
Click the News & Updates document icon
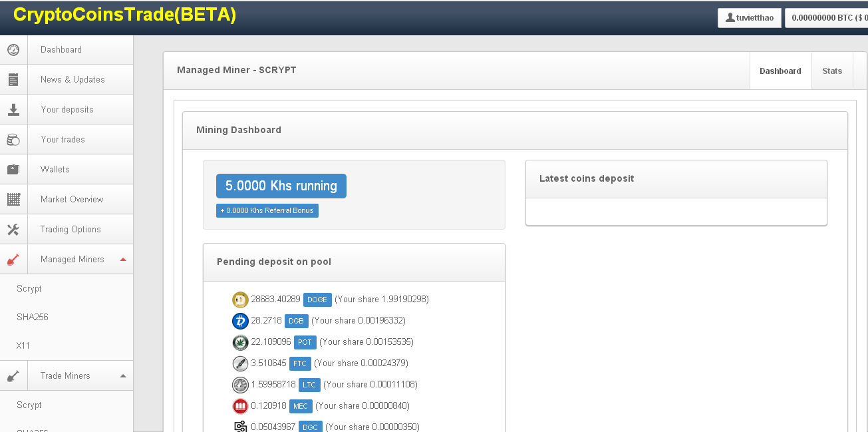pos(13,80)
